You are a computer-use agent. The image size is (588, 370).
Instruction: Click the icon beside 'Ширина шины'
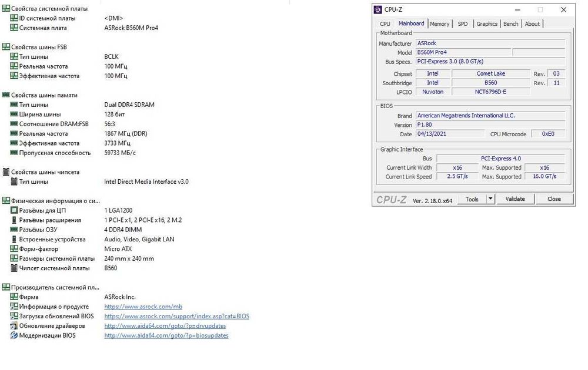[x=14, y=114]
